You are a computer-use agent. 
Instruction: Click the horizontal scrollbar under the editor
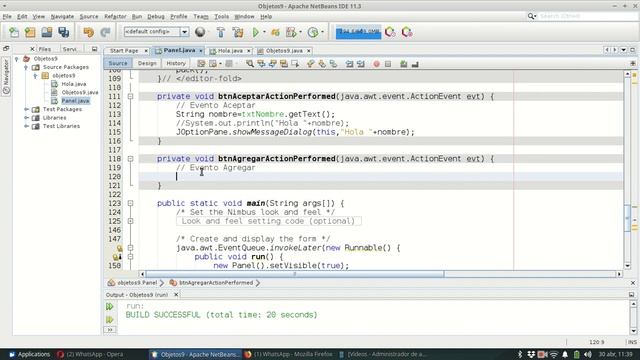pyautogui.click(x=295, y=274)
